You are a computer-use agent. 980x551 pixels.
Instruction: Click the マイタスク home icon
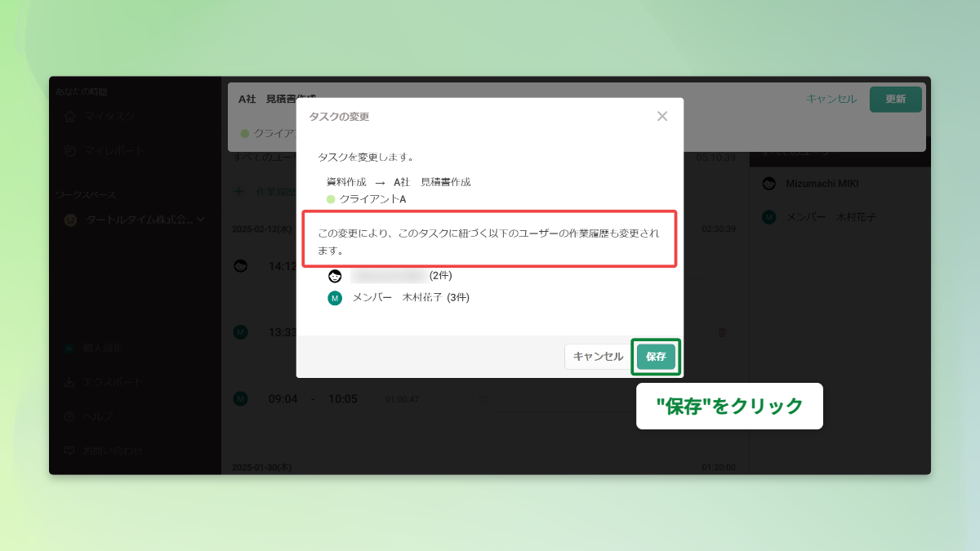pos(71,117)
